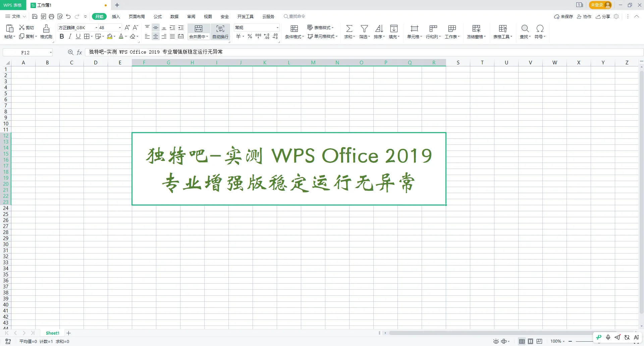Click the 未保存 unsaved cloud button

(563, 16)
